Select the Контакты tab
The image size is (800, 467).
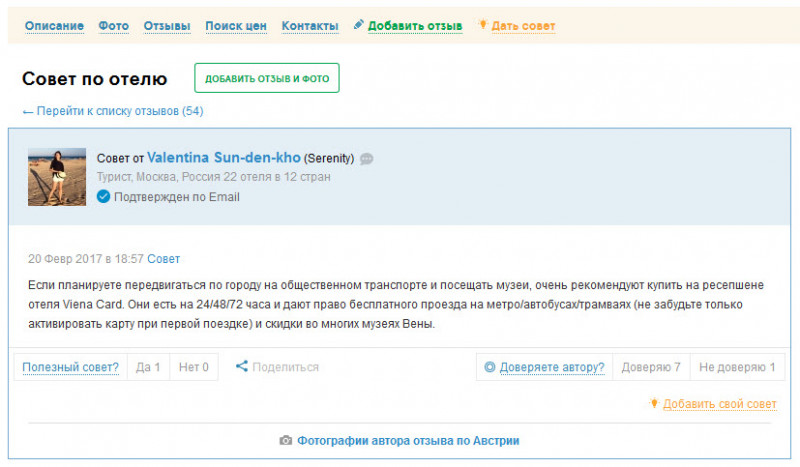point(310,26)
